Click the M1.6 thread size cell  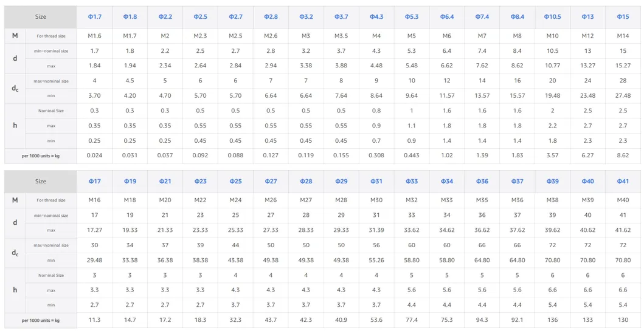[x=94, y=36]
